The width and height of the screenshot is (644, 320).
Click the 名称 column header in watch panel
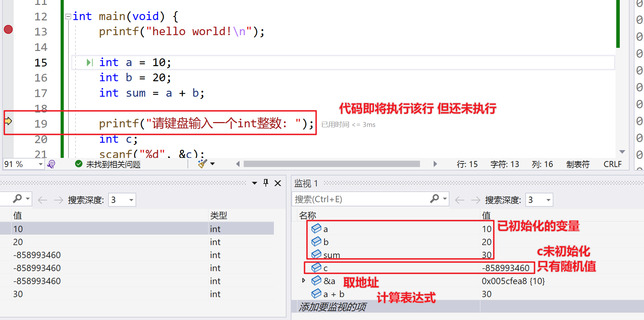coord(308,215)
